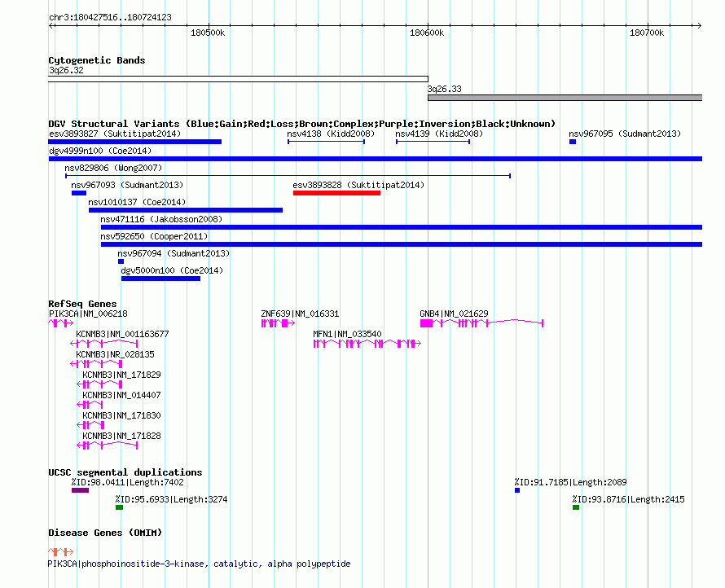Select the blue segmental duplication %ID:91.7185 block

coord(517,490)
